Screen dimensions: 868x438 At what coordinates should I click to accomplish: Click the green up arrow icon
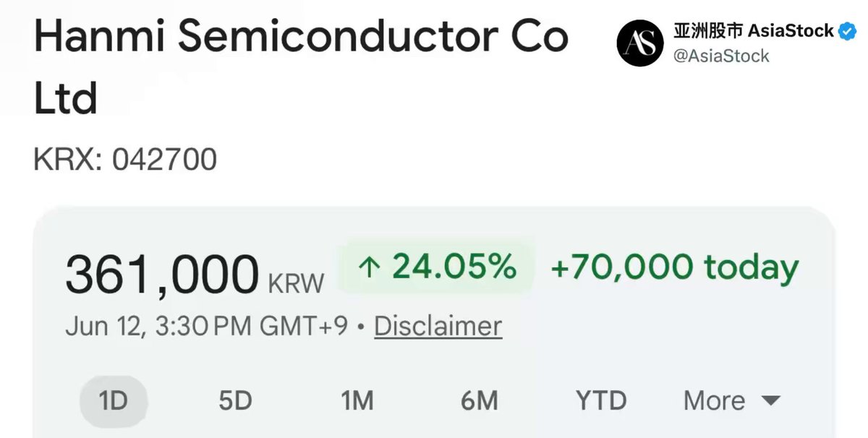pyautogui.click(x=369, y=268)
